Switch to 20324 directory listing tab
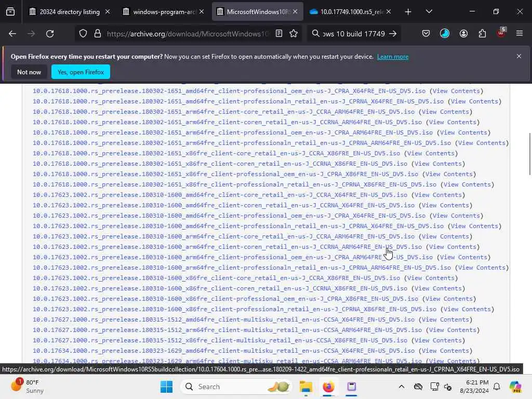The width and height of the screenshot is (532, 399). tap(70, 12)
